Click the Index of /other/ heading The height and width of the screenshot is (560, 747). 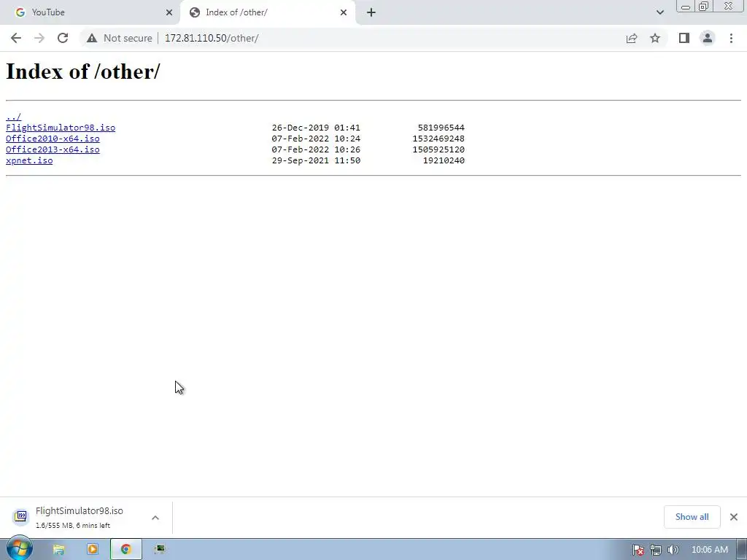[x=83, y=71]
